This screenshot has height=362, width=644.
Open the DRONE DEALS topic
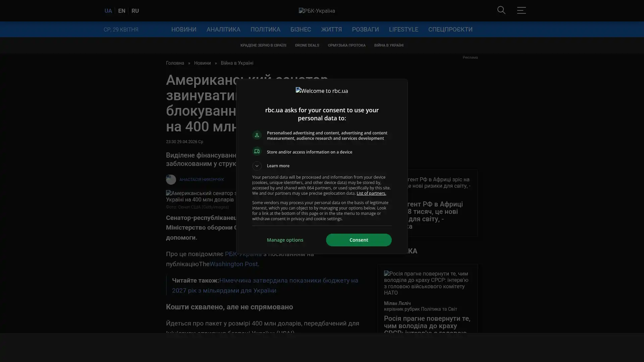point(307,45)
